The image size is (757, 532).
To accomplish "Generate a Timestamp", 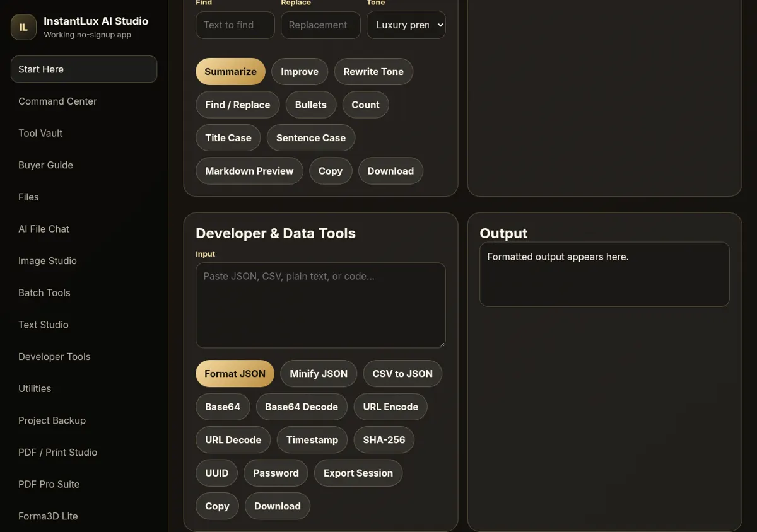I will click(x=312, y=440).
